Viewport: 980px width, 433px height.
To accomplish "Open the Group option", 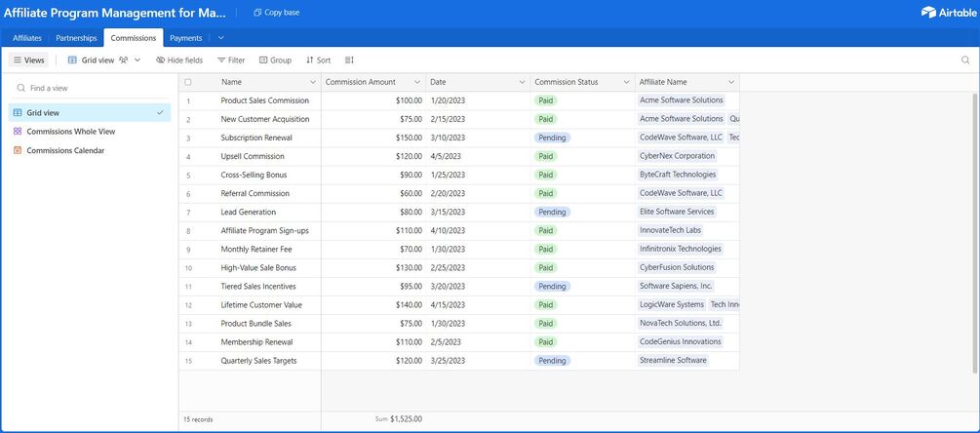I will 276,60.
